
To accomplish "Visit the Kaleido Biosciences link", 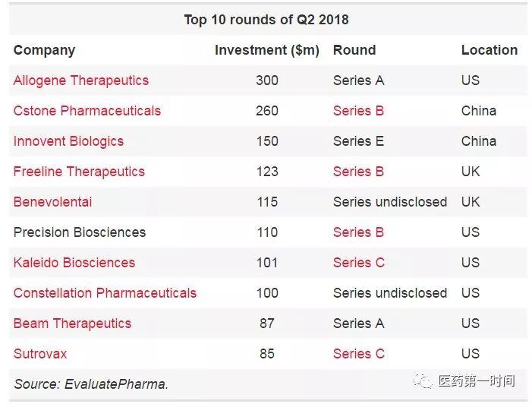I will (74, 263).
